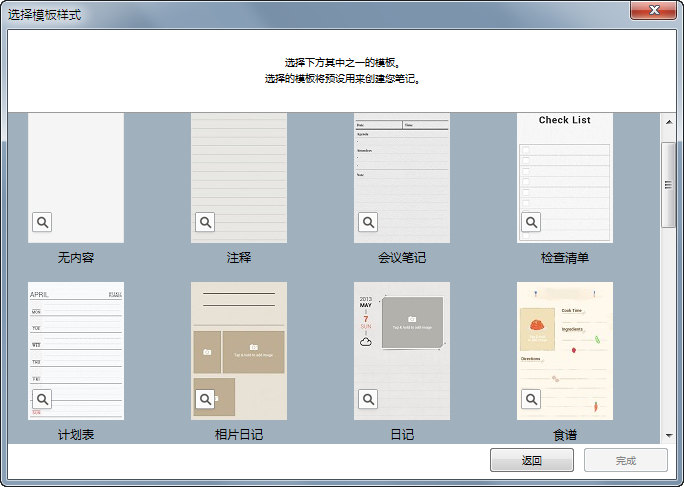Click magnifier icon on 食谱 template
684x487 pixels.
[x=531, y=399]
